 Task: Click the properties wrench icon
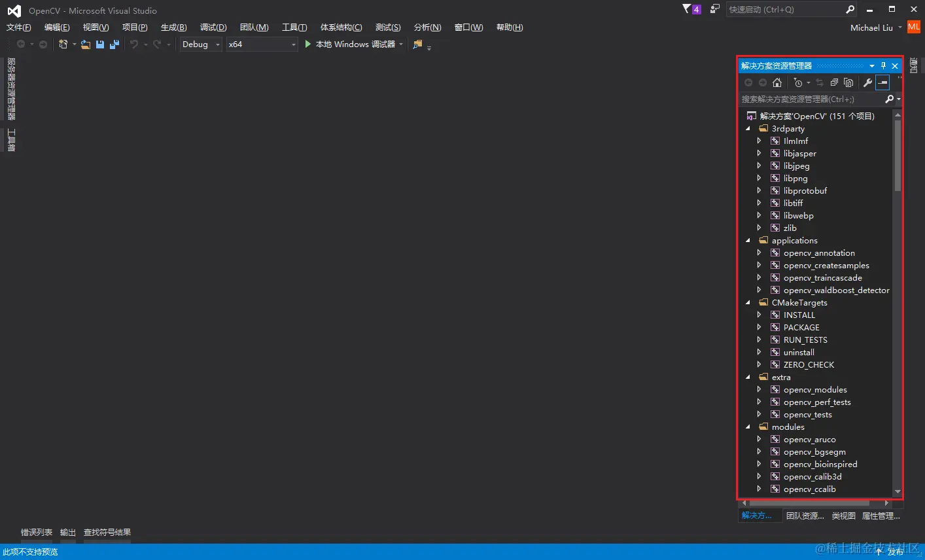coord(867,82)
